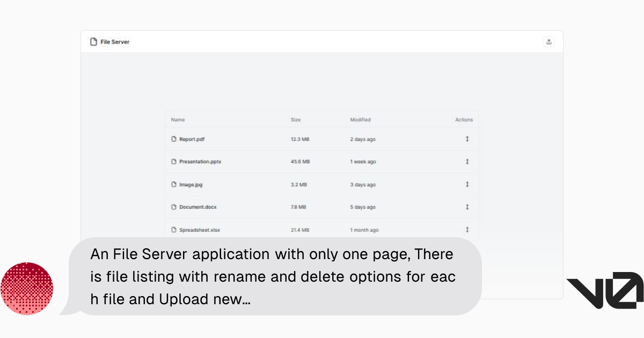The width and height of the screenshot is (644, 338).
Task: Click the File Server title text
Action: point(115,42)
